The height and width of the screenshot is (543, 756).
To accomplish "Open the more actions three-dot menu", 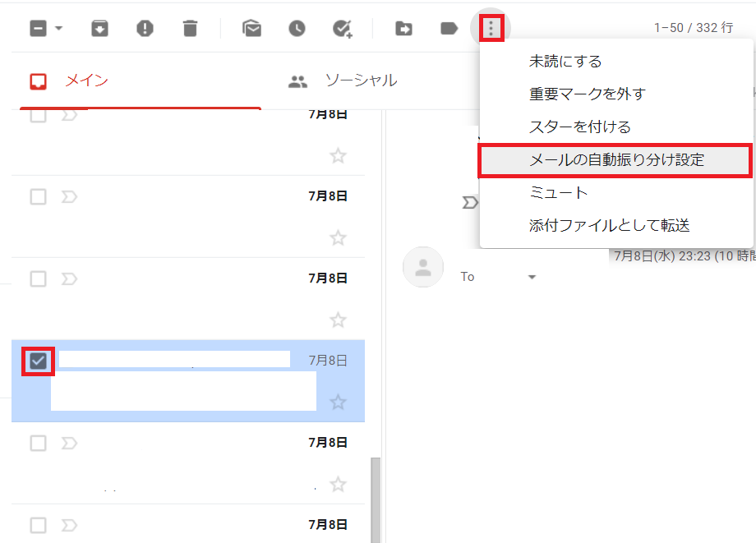I will (x=491, y=27).
